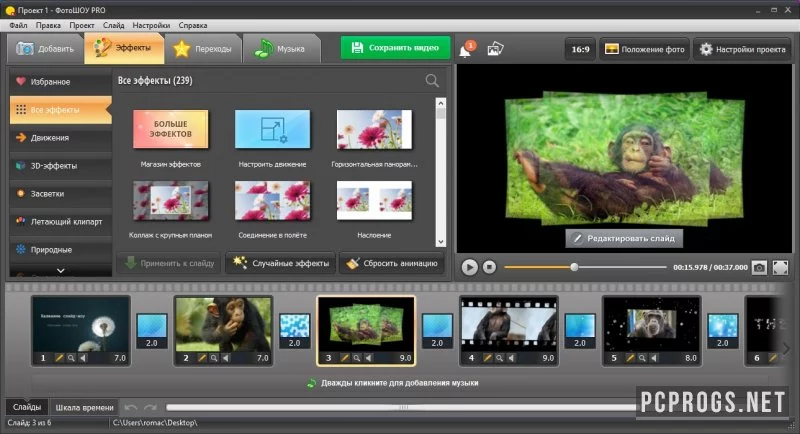Select the transition after slide 1
The width and height of the screenshot is (800, 434).
tap(152, 330)
